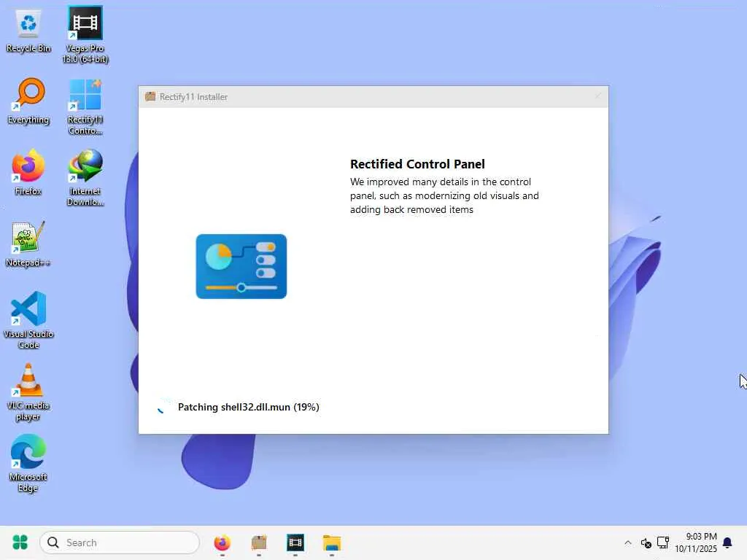Click the muted volume tray icon
The image size is (747, 560).
tap(646, 542)
